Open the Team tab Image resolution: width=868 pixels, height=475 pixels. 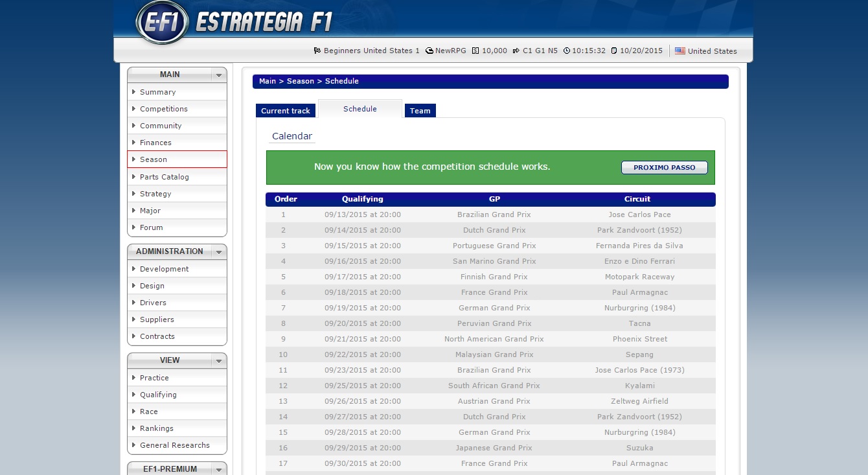[x=420, y=111]
